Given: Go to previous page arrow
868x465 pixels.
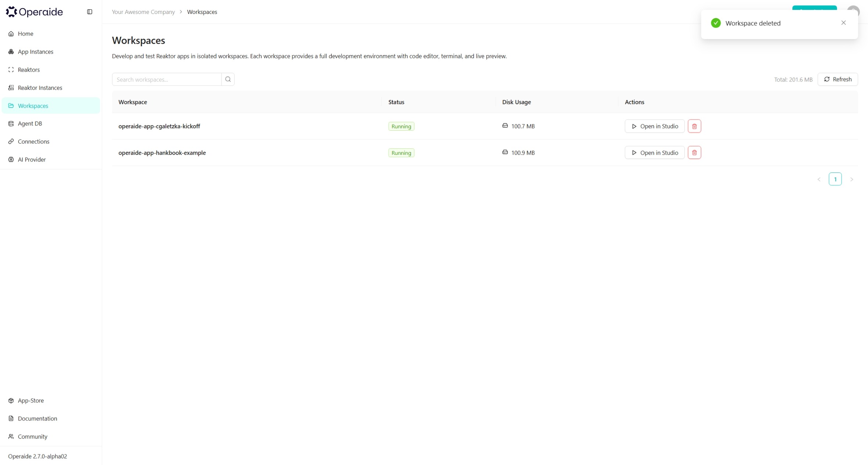Looking at the screenshot, I should click(x=819, y=179).
